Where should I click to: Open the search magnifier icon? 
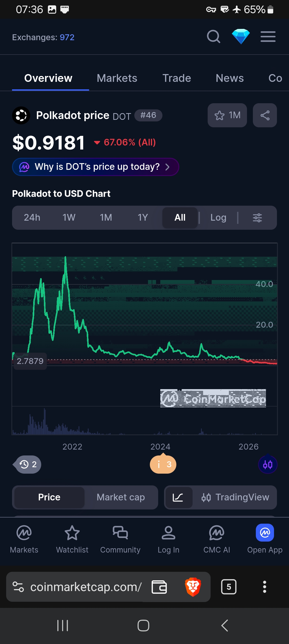(x=214, y=37)
